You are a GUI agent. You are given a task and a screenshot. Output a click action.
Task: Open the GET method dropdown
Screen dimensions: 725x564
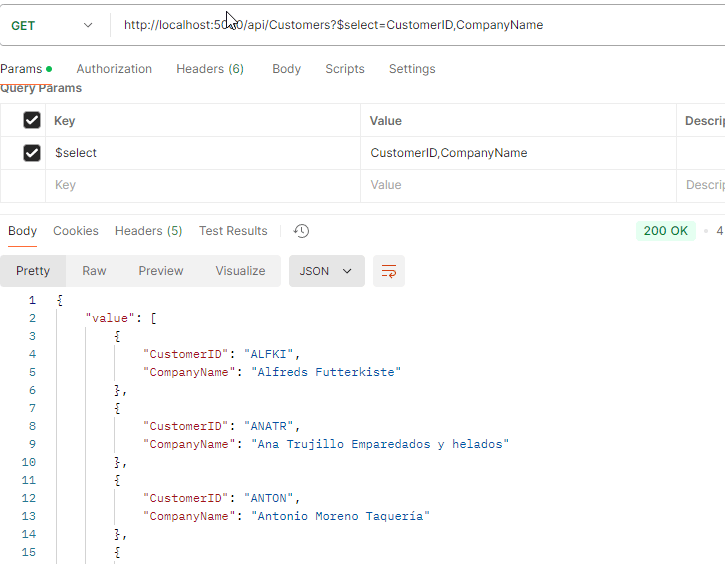(52, 25)
